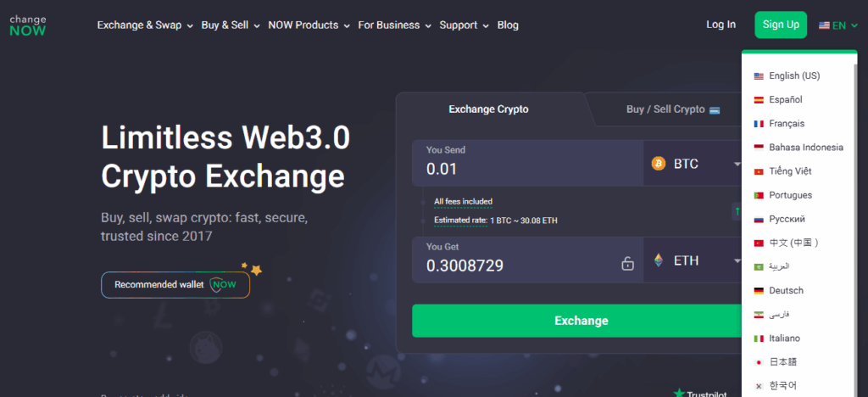Image resolution: width=868 pixels, height=397 pixels.
Task: Open the ETH currency selector
Action: pyautogui.click(x=693, y=260)
